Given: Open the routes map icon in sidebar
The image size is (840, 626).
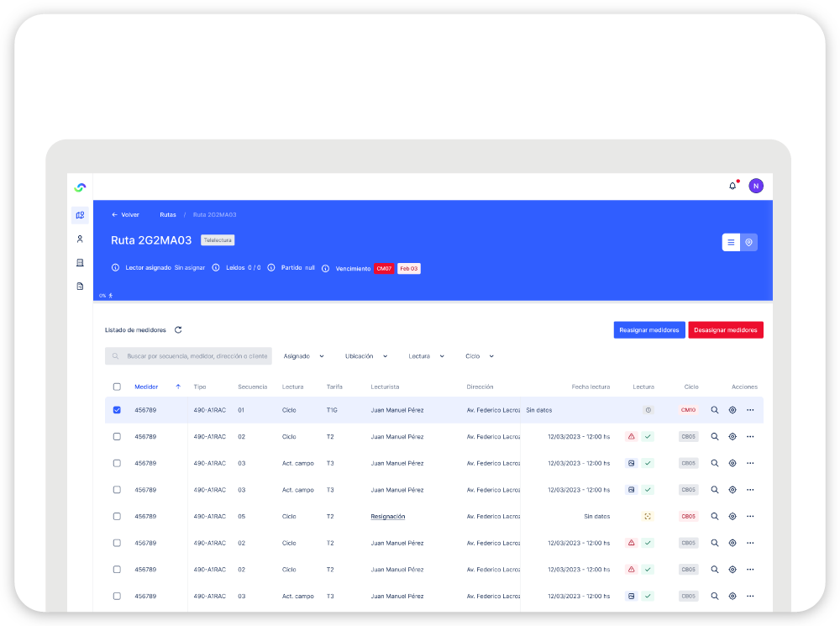Looking at the screenshot, I should 80,215.
